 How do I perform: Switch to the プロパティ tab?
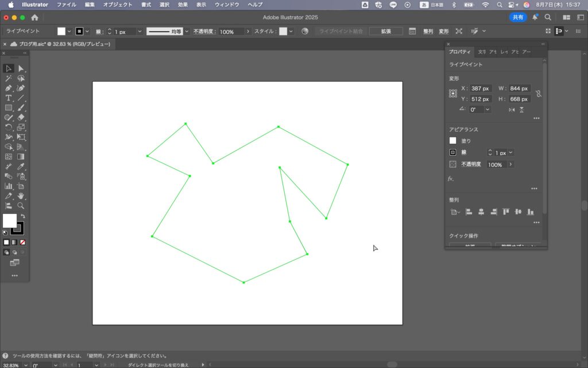pos(459,52)
